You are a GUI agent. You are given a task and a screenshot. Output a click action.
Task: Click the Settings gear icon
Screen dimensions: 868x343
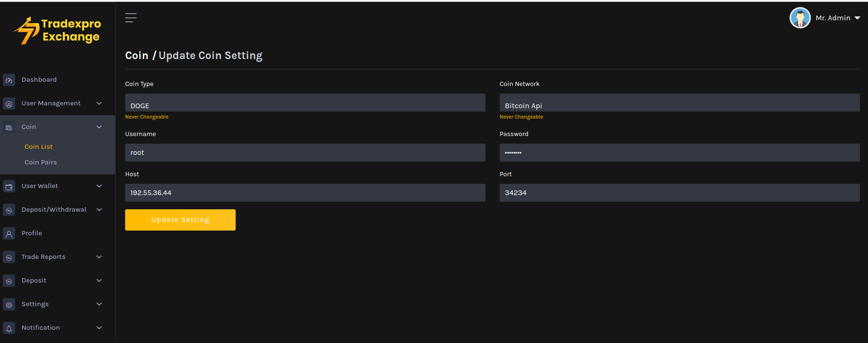(x=9, y=305)
